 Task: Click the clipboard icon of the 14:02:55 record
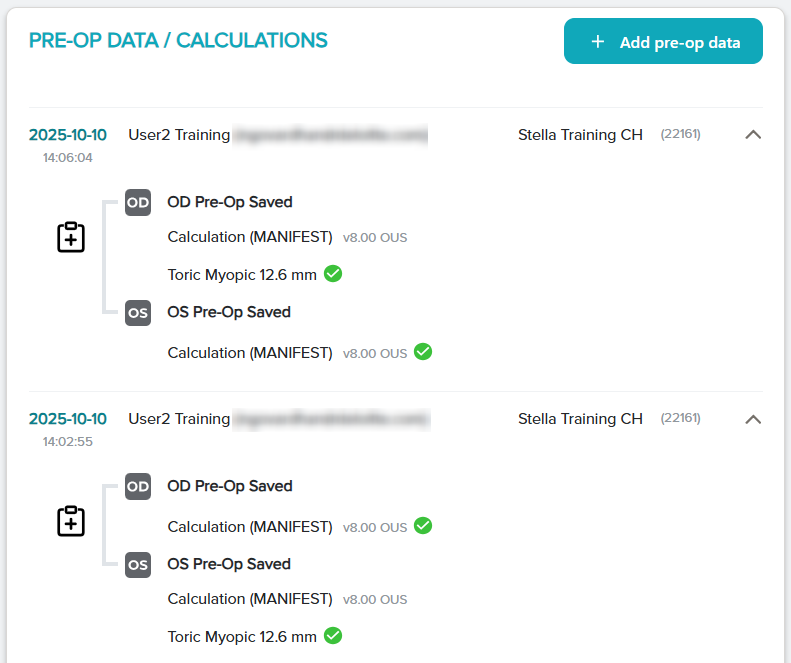tap(71, 521)
